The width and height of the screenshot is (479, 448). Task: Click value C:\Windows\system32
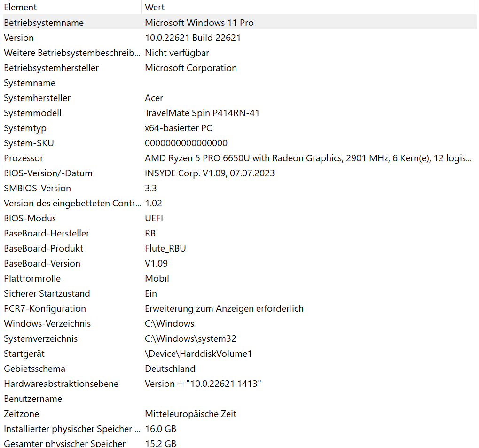[x=191, y=339]
